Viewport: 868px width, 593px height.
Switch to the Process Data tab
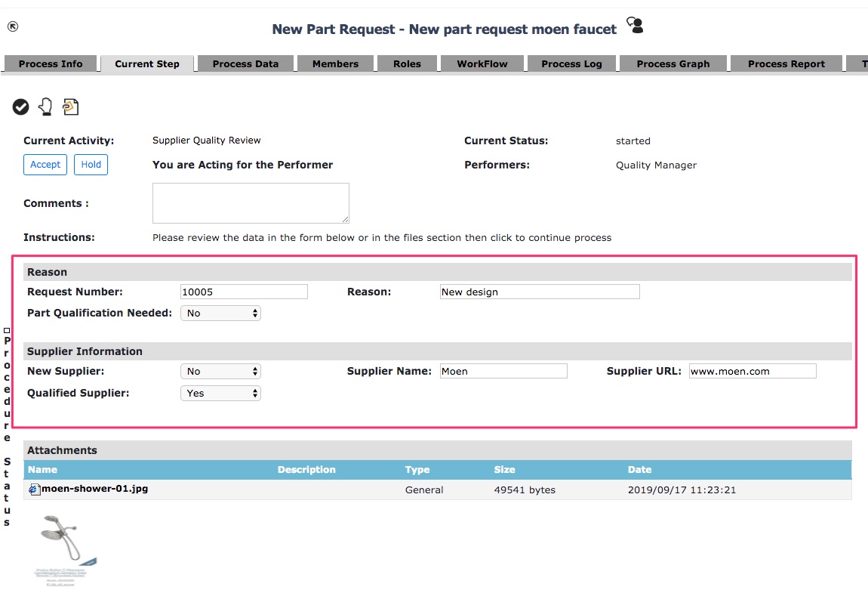245,63
